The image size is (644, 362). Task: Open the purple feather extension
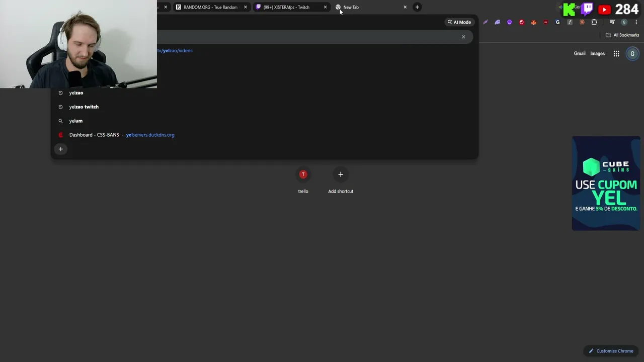pyautogui.click(x=486, y=22)
